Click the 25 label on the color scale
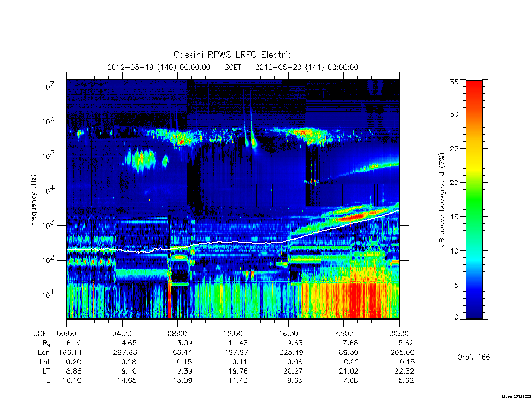 coord(454,148)
